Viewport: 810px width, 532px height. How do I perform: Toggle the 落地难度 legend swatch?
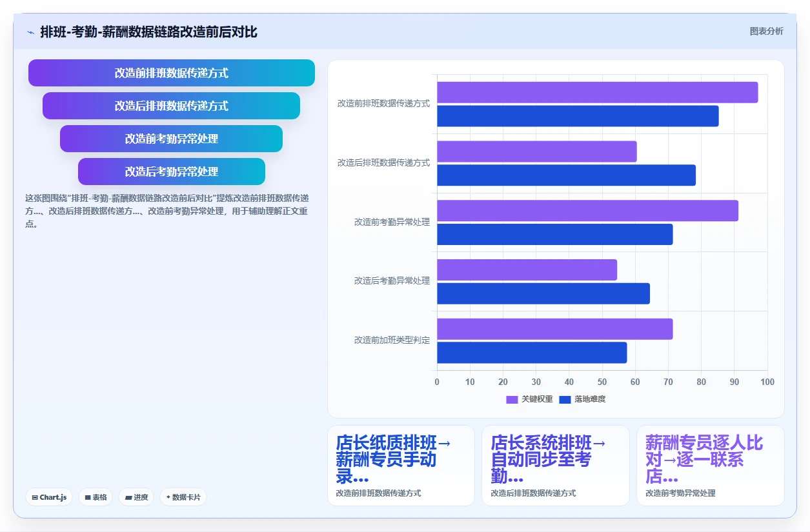(565, 400)
